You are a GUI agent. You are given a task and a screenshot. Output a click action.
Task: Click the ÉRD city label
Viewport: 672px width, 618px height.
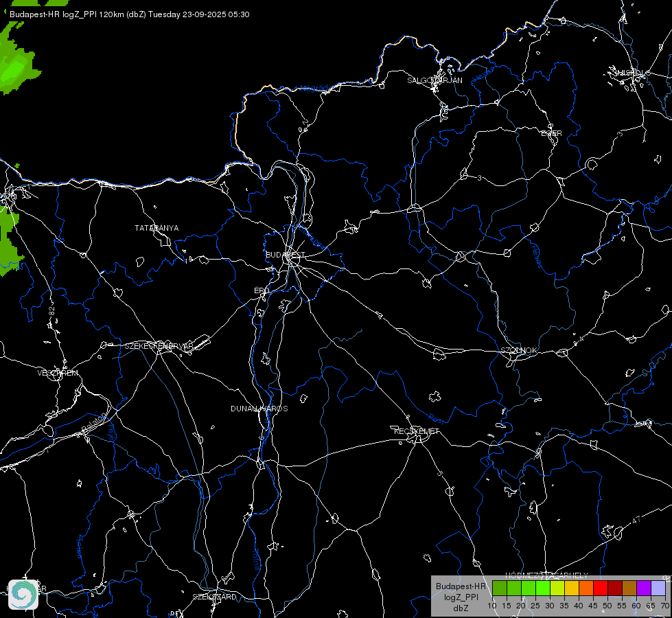[x=262, y=290]
